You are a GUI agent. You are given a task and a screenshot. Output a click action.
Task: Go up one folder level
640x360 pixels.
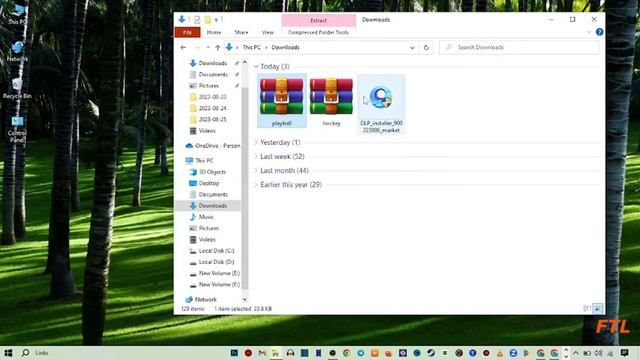click(x=218, y=47)
